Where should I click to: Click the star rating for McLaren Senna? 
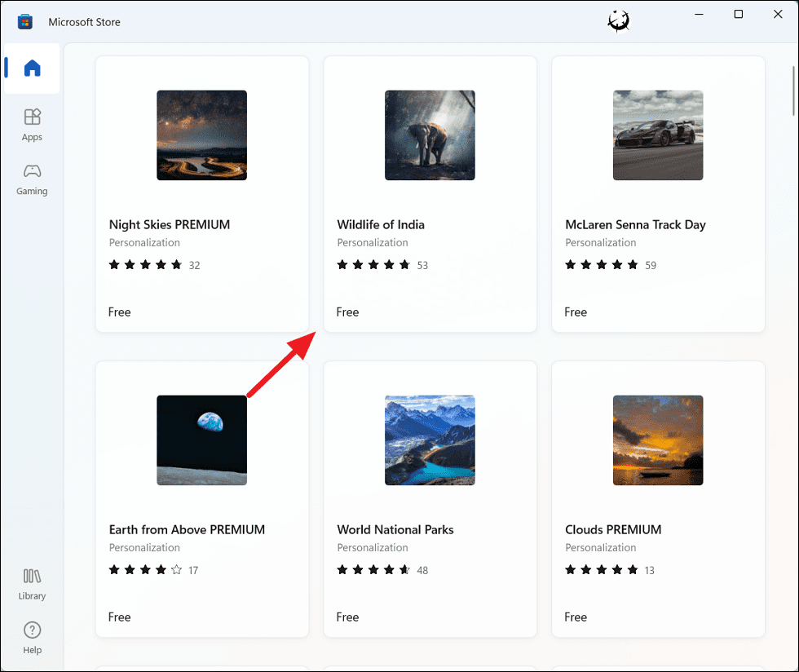(602, 264)
